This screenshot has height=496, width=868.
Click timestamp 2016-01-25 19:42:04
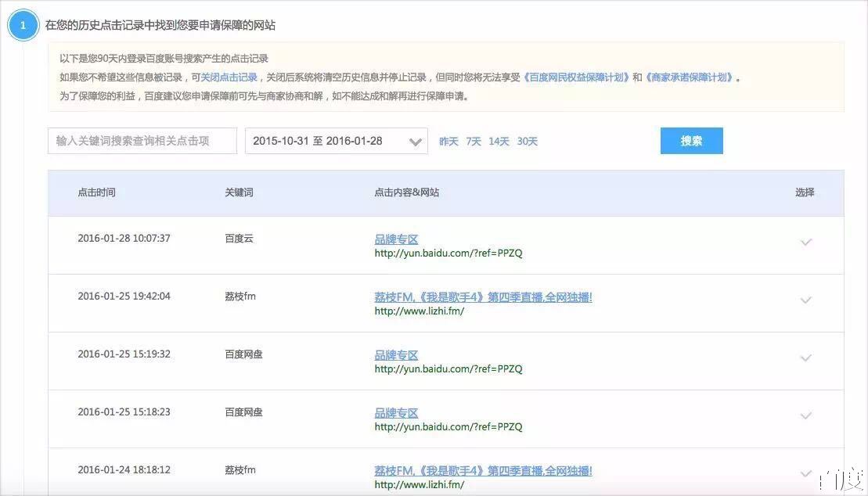[x=124, y=297]
